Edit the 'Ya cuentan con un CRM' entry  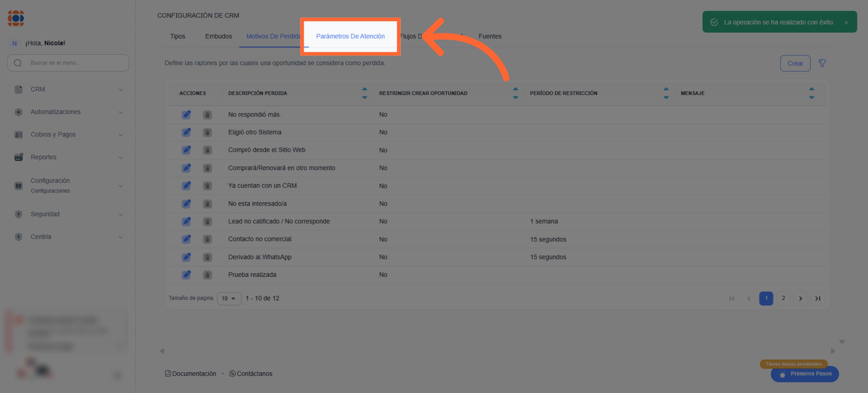click(186, 186)
